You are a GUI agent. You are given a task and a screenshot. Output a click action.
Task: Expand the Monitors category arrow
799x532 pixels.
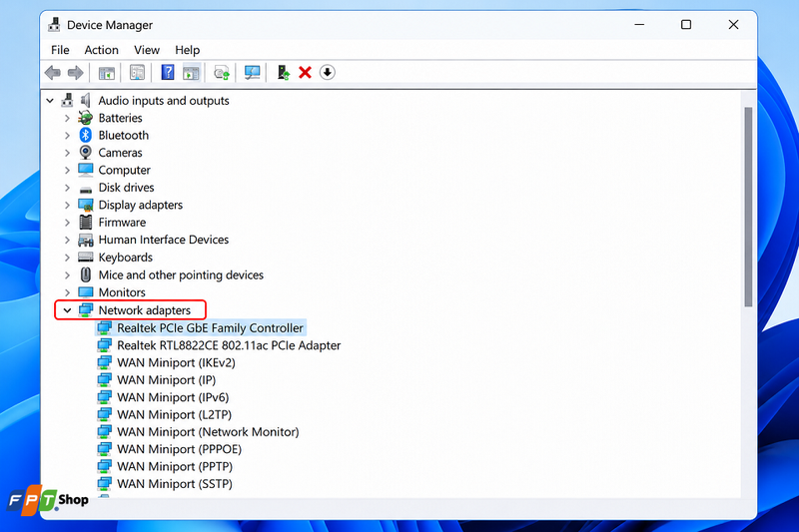67,292
